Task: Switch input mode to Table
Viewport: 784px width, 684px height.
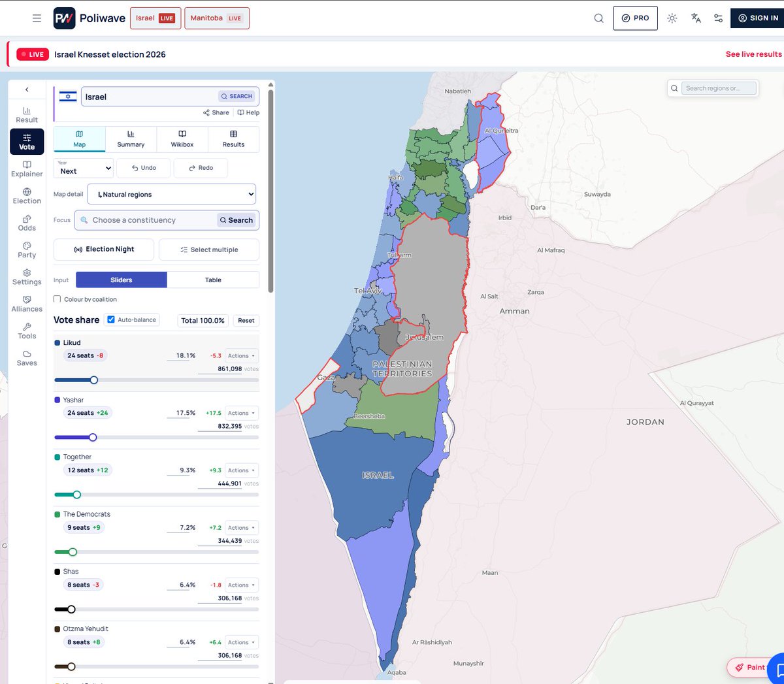Action: pyautogui.click(x=213, y=280)
